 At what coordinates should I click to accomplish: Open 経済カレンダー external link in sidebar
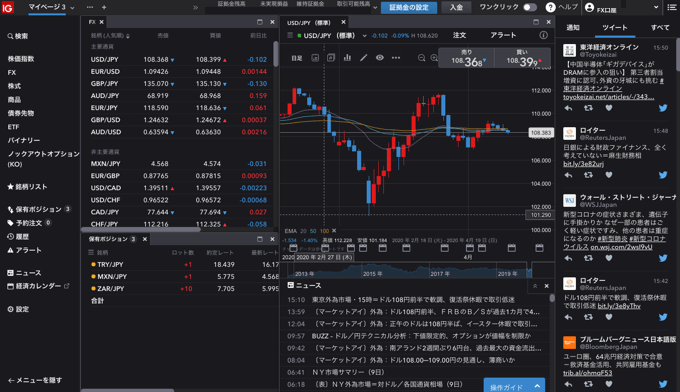click(66, 286)
